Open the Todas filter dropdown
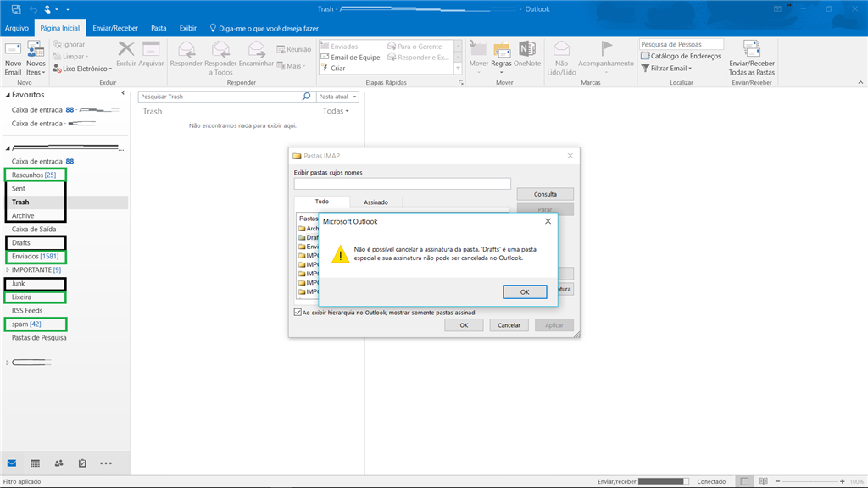The image size is (868, 488). click(336, 111)
